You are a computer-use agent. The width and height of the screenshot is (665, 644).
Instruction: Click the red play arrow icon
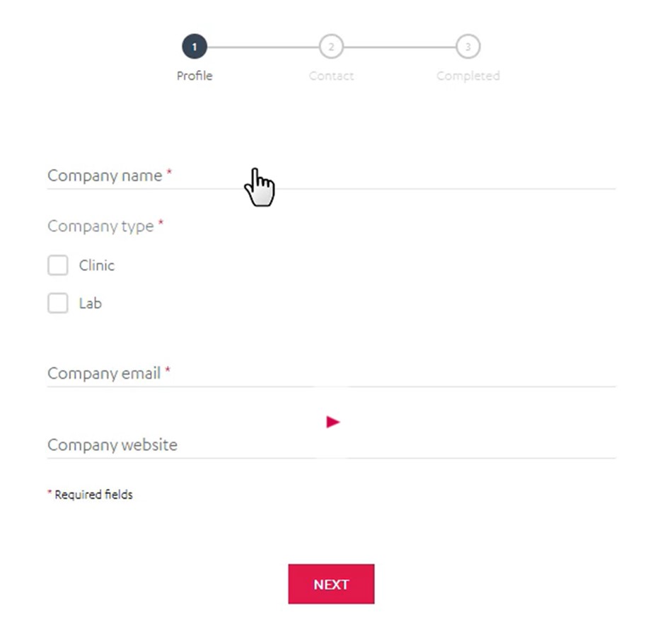tap(332, 422)
